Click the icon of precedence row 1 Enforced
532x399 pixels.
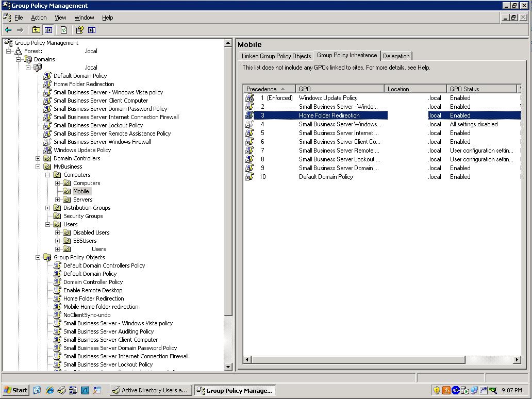tap(250, 98)
